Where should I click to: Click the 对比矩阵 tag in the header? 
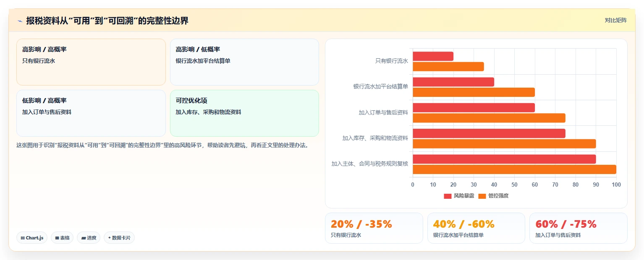[615, 21]
